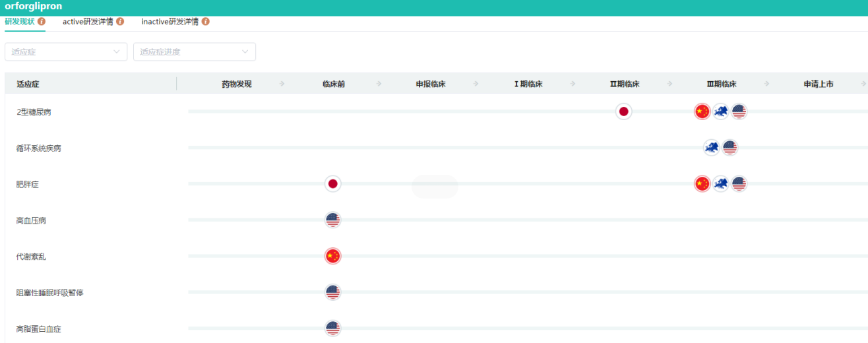Click info icon beside inactive研发详情 tab
The image size is (868, 343).
205,22
